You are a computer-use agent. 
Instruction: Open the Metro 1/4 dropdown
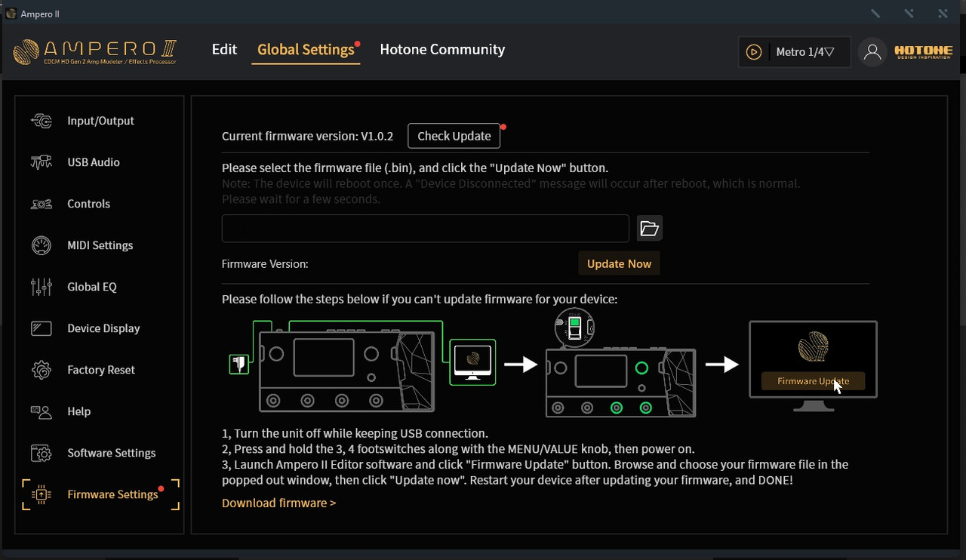pos(804,52)
